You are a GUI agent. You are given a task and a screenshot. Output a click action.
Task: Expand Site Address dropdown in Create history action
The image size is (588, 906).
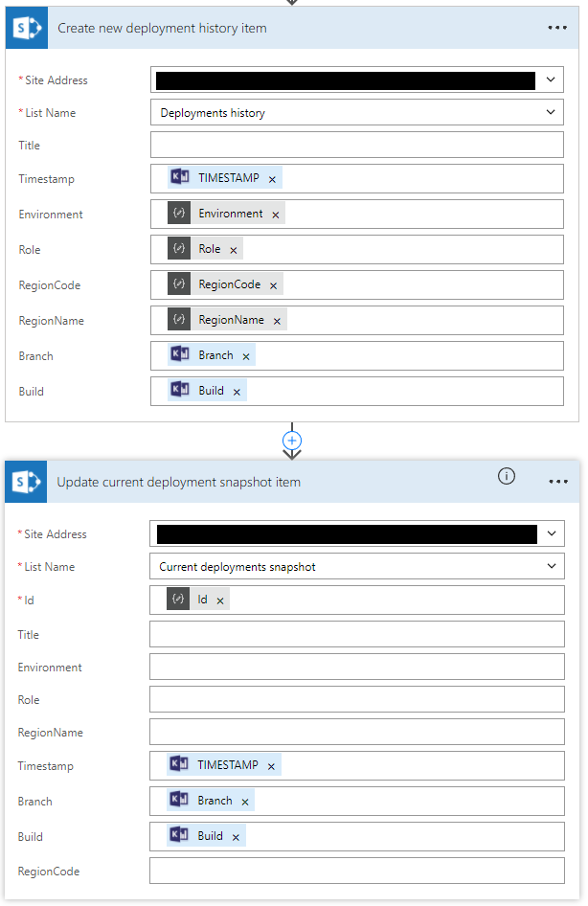tap(551, 80)
